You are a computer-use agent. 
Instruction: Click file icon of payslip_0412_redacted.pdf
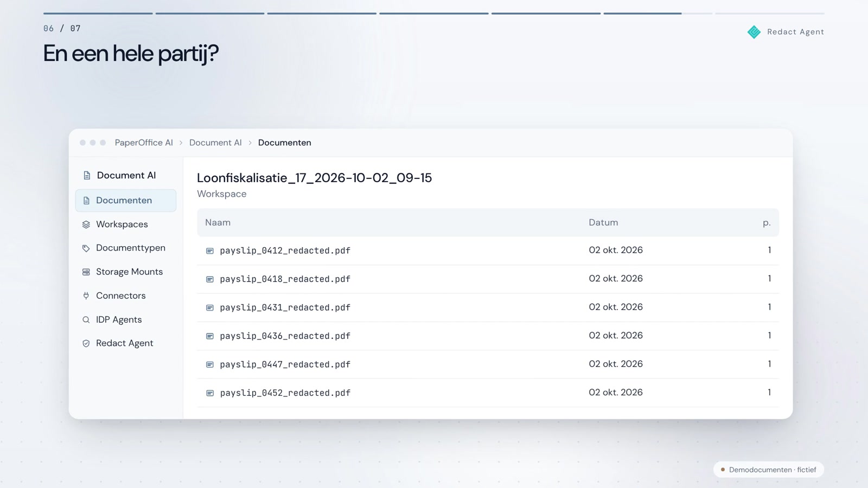pyautogui.click(x=210, y=251)
